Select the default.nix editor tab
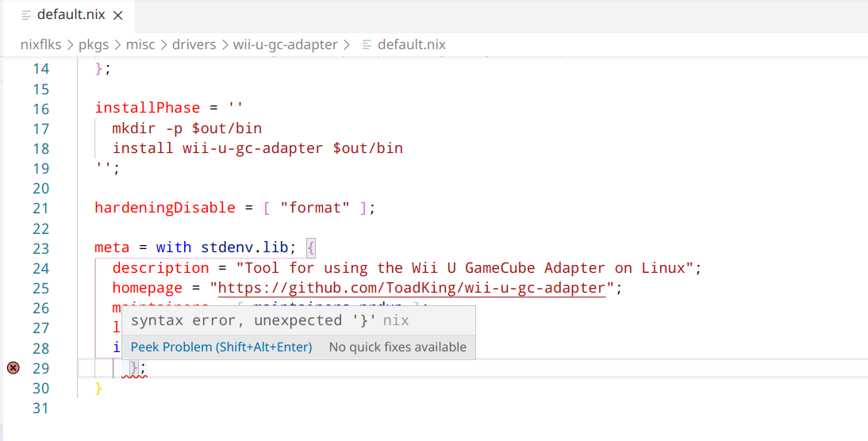 tap(69, 16)
